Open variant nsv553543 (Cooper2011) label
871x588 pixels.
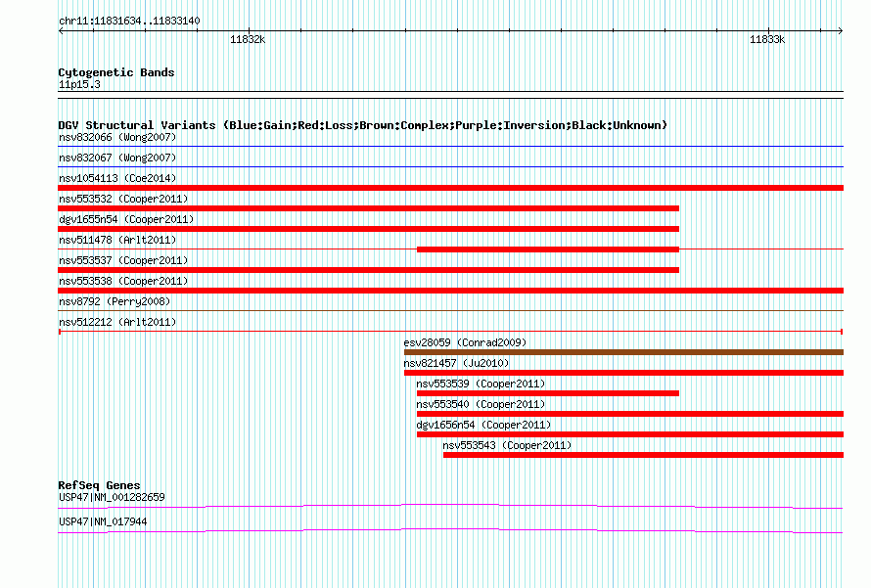click(x=507, y=445)
